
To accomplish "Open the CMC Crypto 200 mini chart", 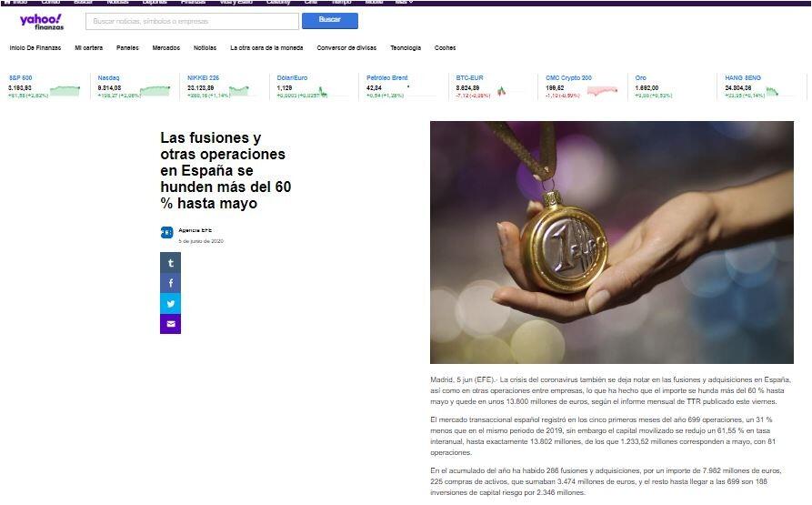I will (603, 91).
